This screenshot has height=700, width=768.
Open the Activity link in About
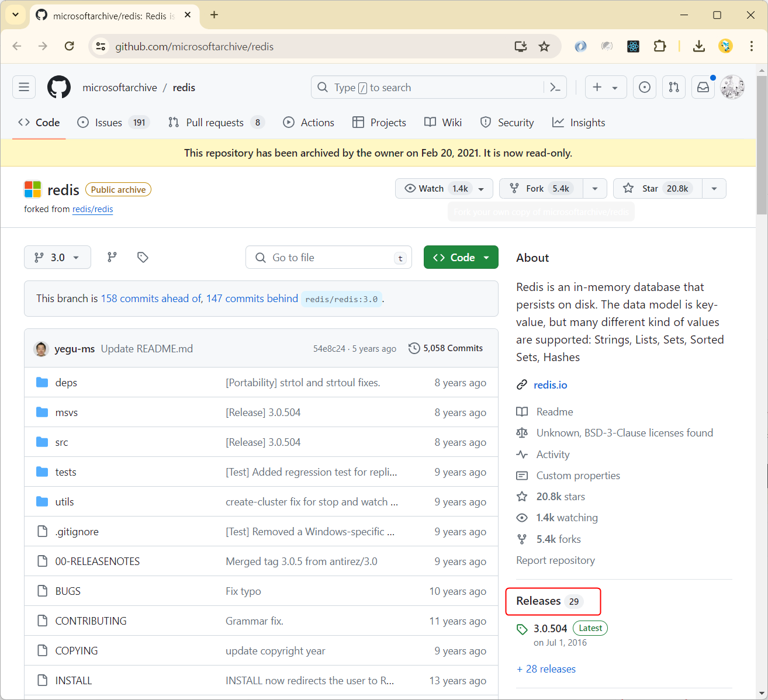(x=553, y=455)
